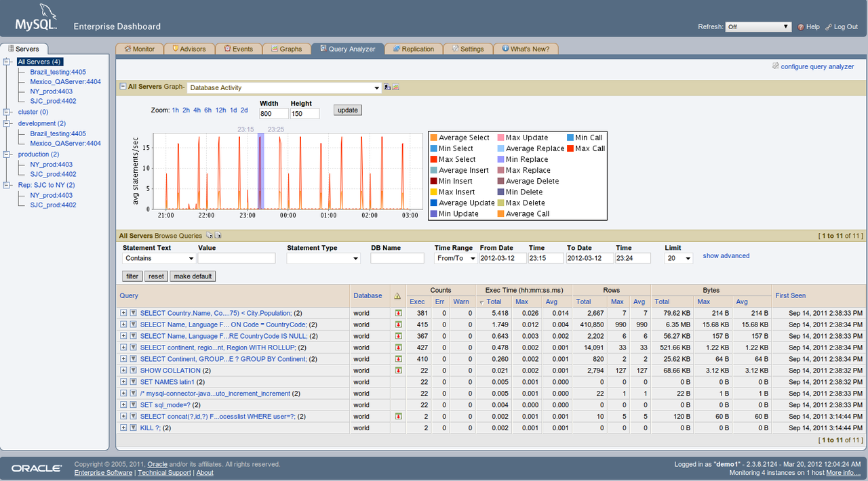The height and width of the screenshot is (481, 868).
Task: Click second export icon beside Browse Queries
Action: [x=218, y=236]
